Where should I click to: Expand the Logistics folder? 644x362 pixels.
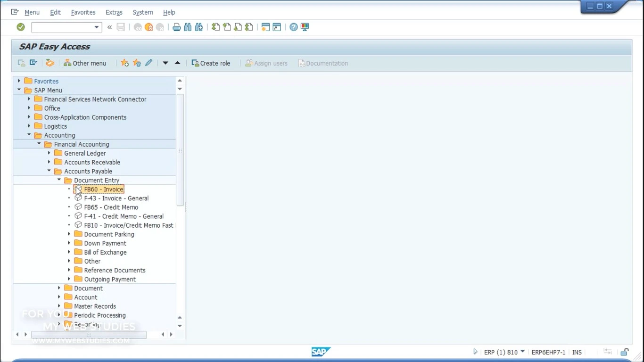click(29, 126)
